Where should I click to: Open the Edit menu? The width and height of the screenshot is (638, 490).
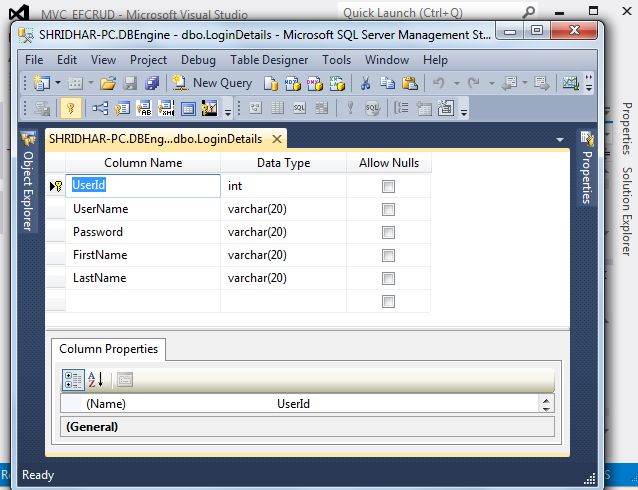tap(67, 60)
